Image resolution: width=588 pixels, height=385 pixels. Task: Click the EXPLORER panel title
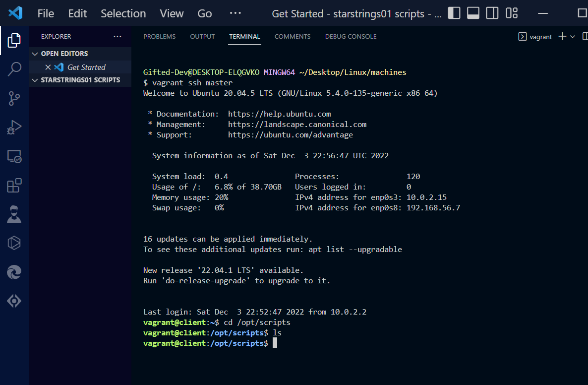56,36
